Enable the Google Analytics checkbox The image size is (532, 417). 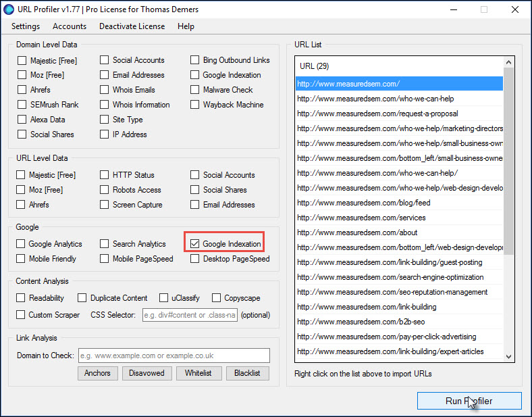[21, 244]
